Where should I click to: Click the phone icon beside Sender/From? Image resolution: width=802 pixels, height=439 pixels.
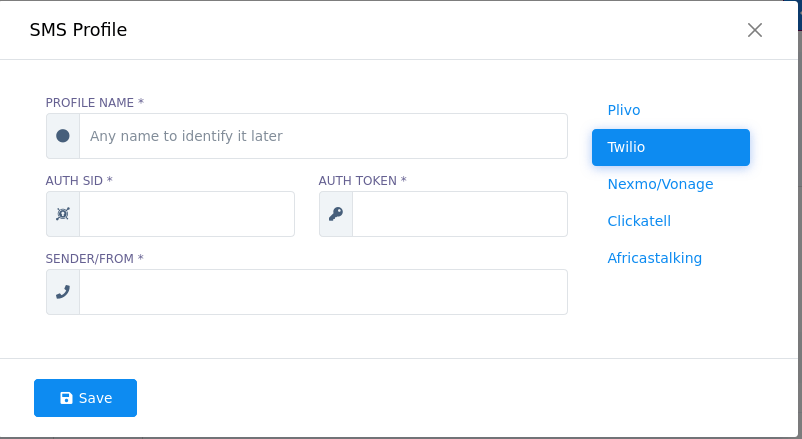pyautogui.click(x=63, y=292)
